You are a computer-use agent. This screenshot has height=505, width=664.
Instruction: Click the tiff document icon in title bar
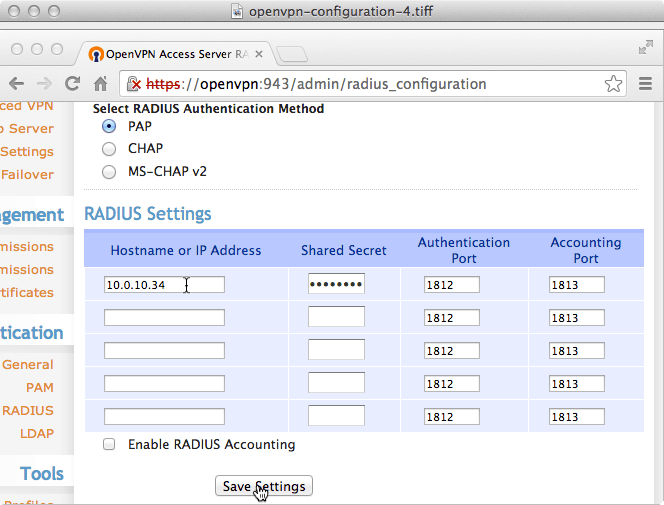pyautogui.click(x=237, y=11)
